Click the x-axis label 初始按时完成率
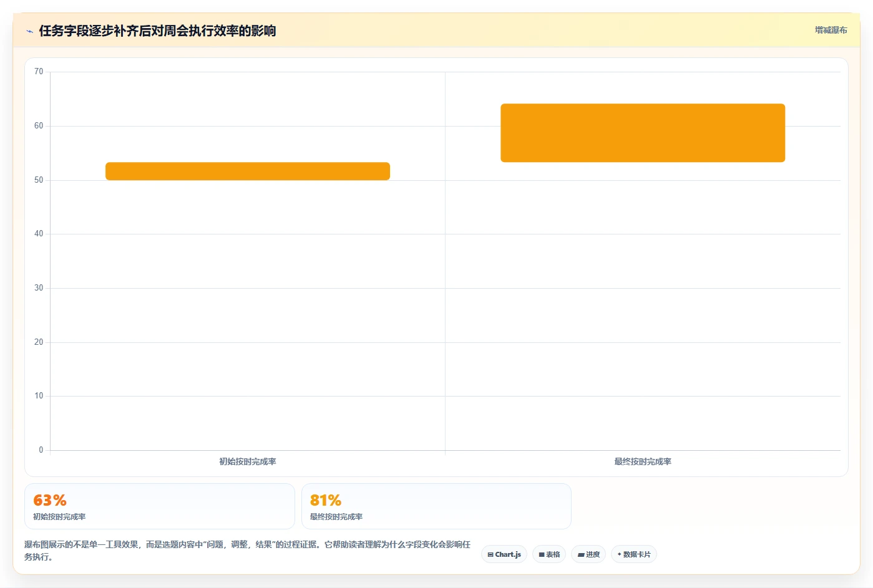873x588 pixels. pyautogui.click(x=248, y=461)
